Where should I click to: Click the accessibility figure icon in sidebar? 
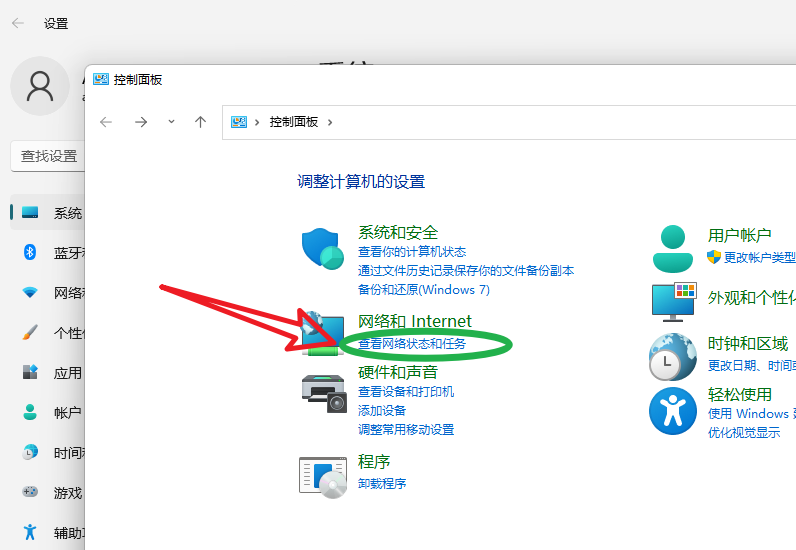[x=30, y=532]
